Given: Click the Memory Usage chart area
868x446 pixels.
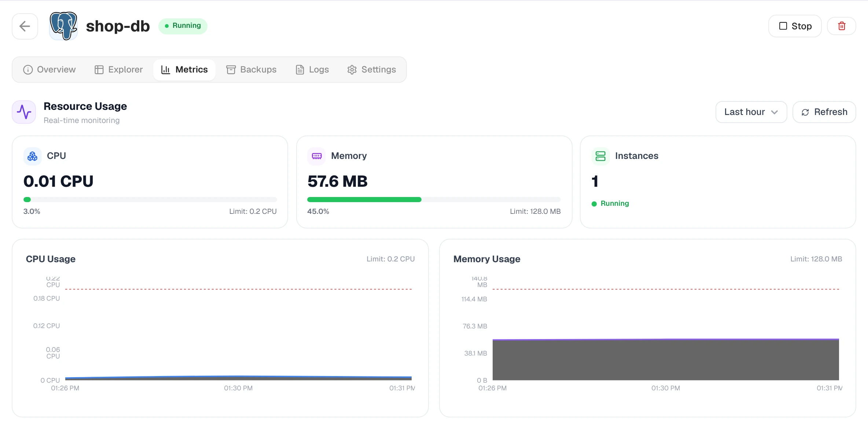Looking at the screenshot, I should click(x=666, y=360).
